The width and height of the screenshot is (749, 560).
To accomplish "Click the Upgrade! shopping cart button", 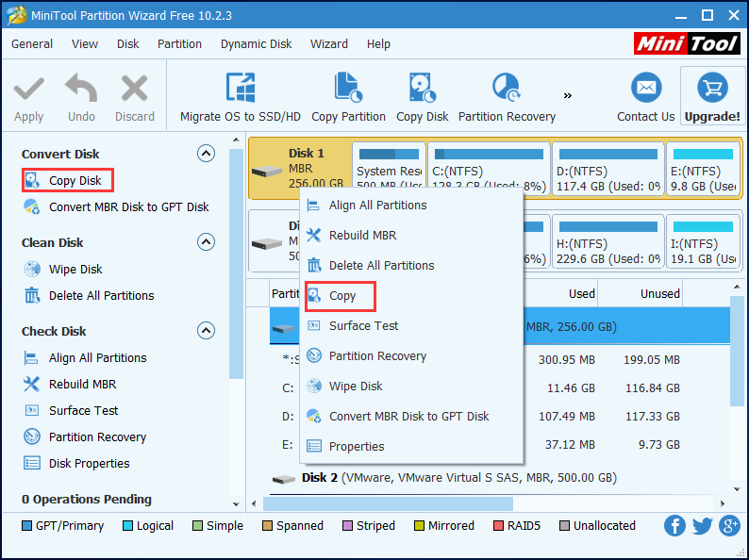I will [712, 96].
